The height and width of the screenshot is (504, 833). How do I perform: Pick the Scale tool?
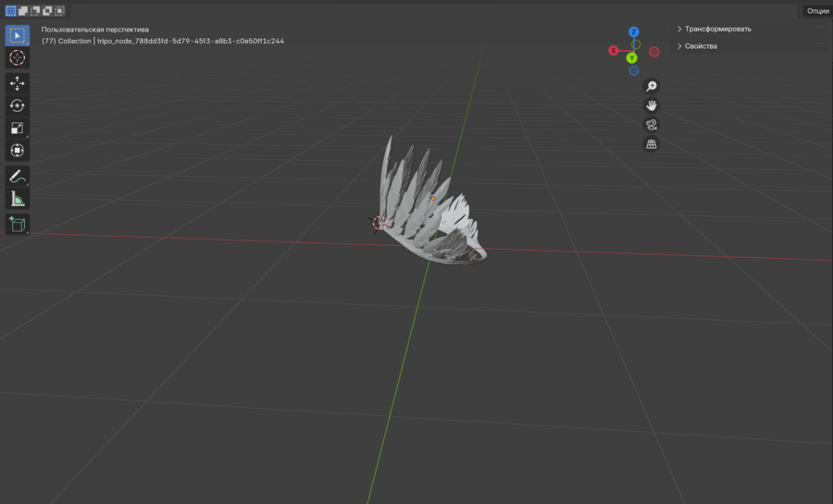[x=17, y=128]
